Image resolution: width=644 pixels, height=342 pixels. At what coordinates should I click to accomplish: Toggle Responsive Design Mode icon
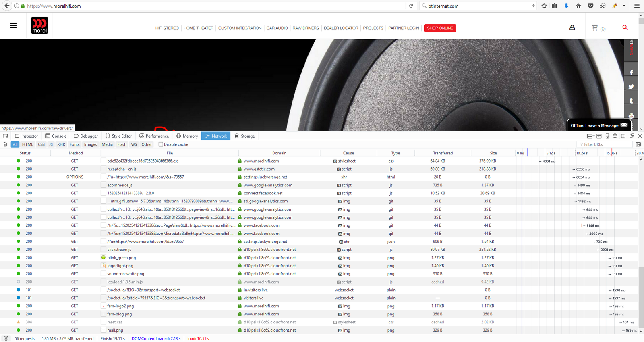(x=607, y=136)
